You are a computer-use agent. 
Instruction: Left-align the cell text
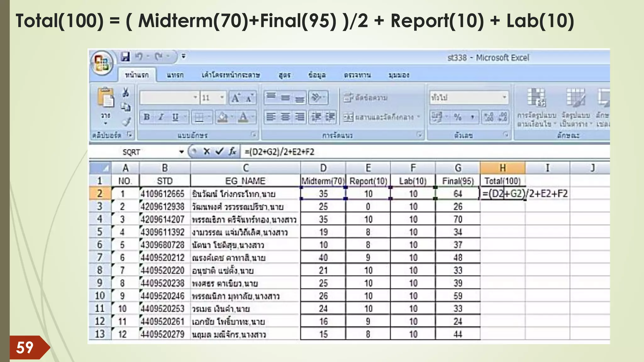[x=271, y=117]
